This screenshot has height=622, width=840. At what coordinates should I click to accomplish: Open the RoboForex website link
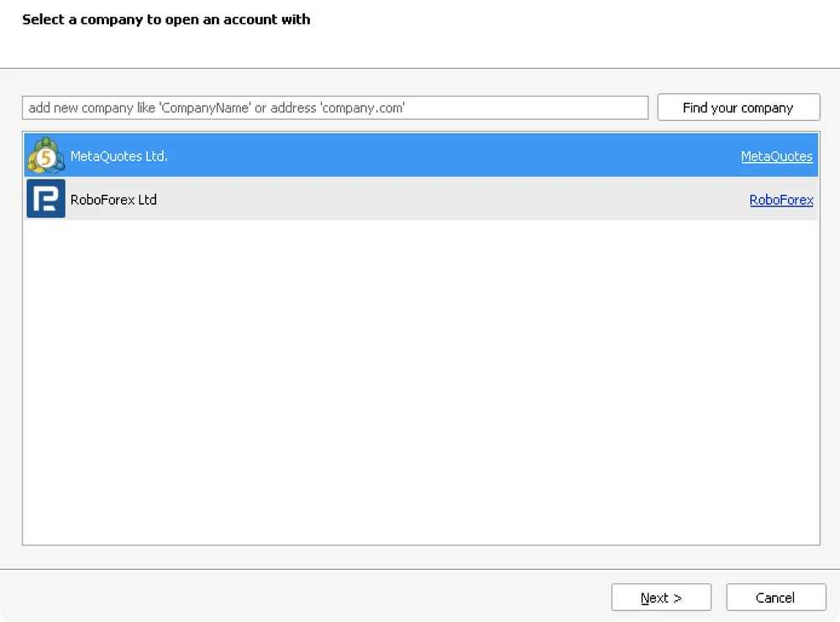click(781, 200)
